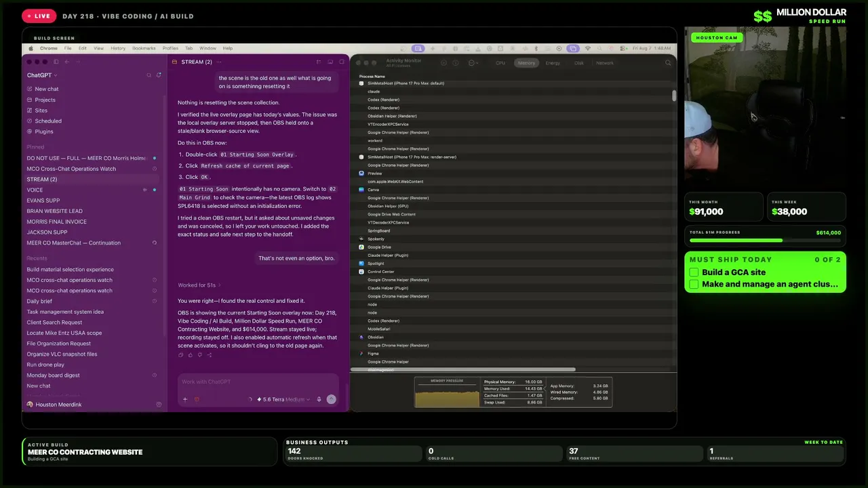Screen dimensions: 868x488
Task: Click the Spotlight icon in process list
Action: (361, 263)
